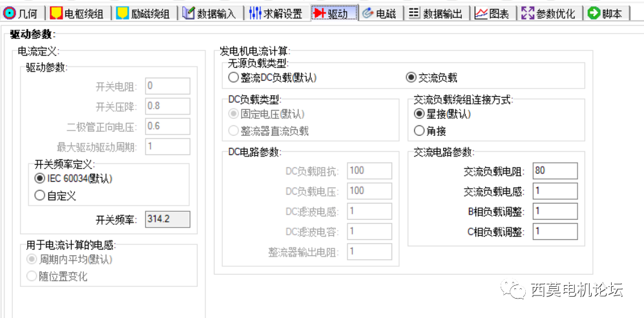
Task: Select 固定电压(默认) DC load type
Action: (267, 114)
